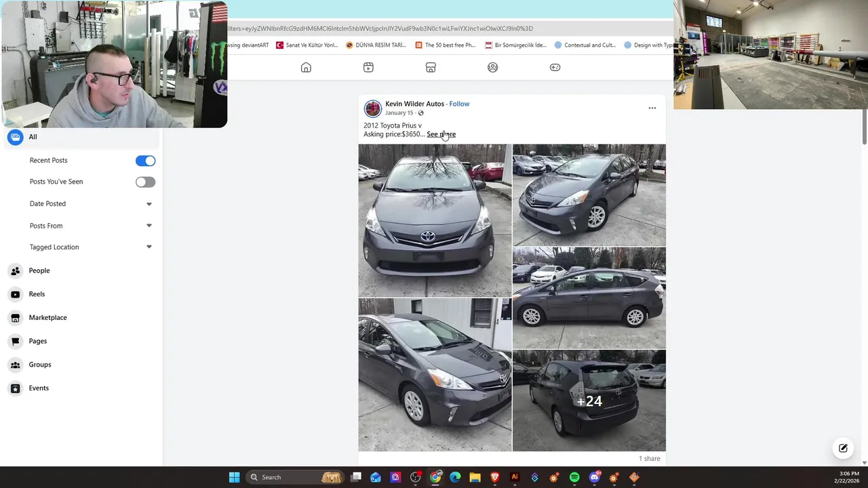Open DÜNYA RESİM TARİ... bookmark
The height and width of the screenshot is (488, 868).
pos(376,45)
